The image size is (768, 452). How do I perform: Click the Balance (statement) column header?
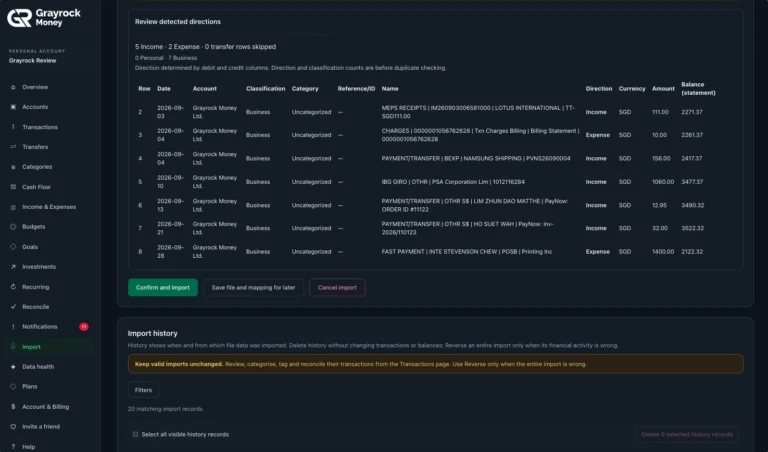[698, 89]
